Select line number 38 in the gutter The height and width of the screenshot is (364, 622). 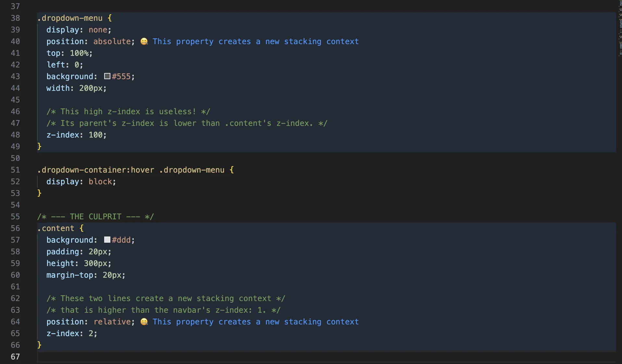click(x=15, y=18)
